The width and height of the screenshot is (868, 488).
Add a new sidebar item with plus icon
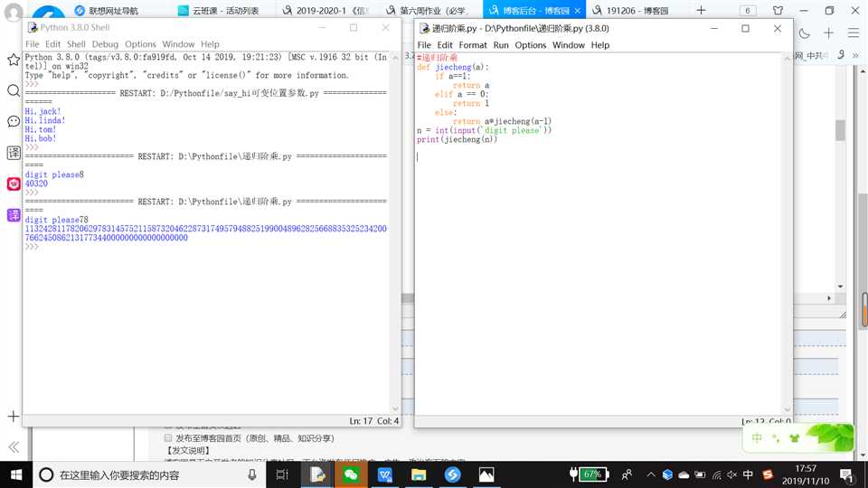[14, 416]
